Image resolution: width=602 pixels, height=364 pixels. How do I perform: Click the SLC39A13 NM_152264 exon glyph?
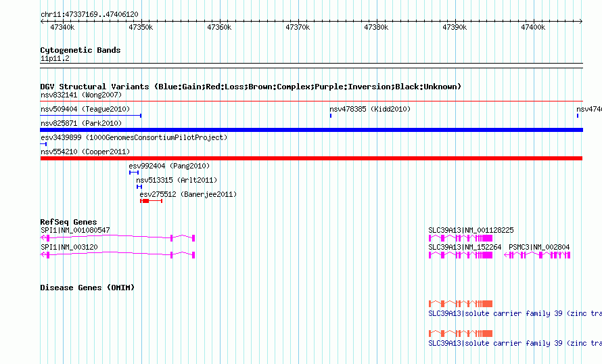coord(461,255)
